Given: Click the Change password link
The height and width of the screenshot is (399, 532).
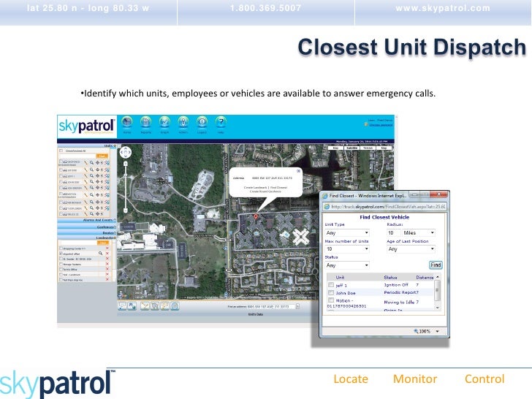Looking at the screenshot, I should coord(381,125).
